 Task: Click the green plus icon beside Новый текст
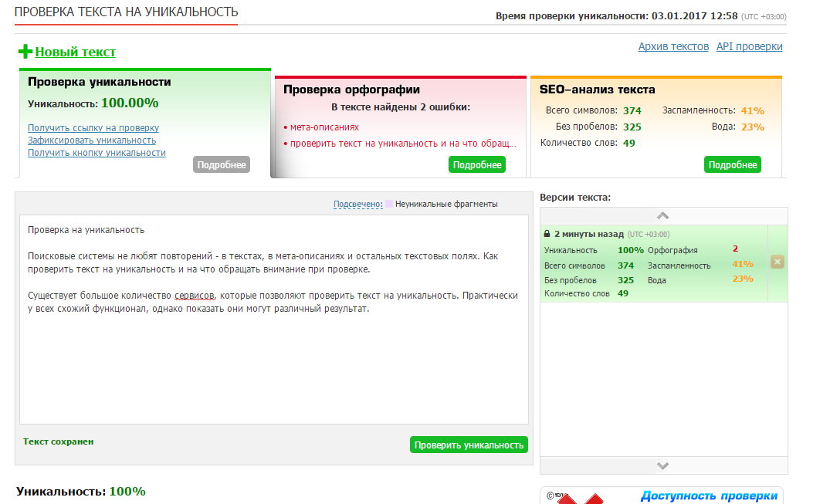click(25, 52)
